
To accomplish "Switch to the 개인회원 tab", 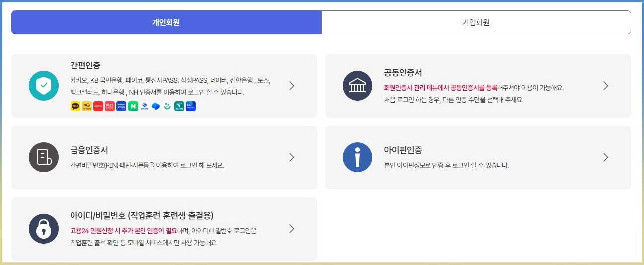I will (x=166, y=22).
